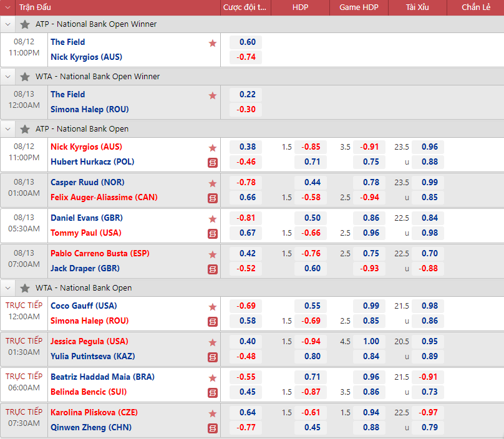
Task: Open Nick Kyrgios (AUS) in ATP Open match
Action: click(86, 147)
